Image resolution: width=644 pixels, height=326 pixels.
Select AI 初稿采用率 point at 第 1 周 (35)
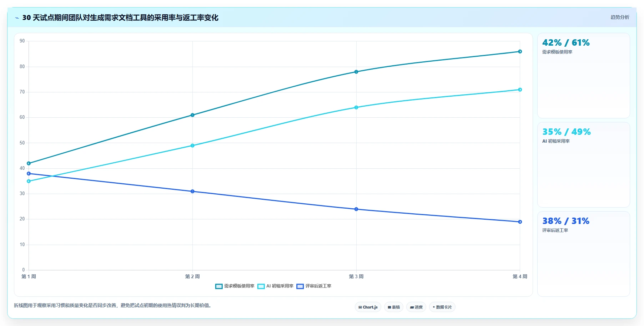tap(29, 181)
